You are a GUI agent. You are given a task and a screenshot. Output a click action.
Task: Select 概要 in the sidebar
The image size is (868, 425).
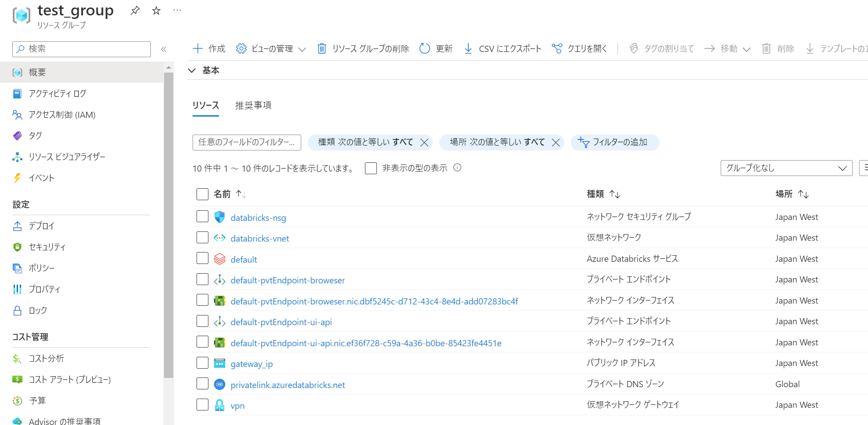81,72
